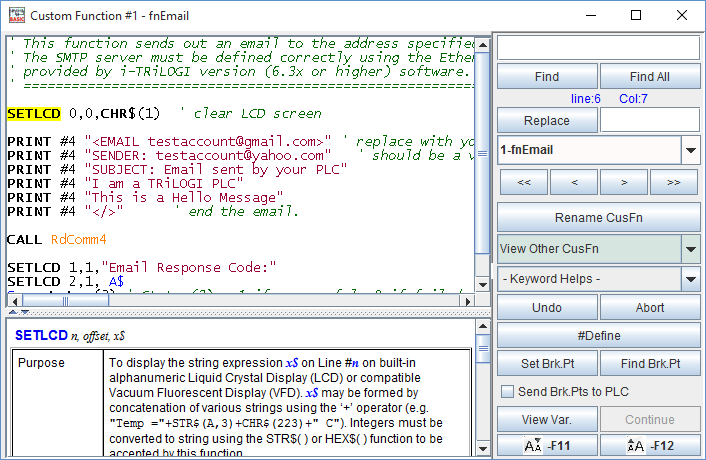Click the SETLCD 2,1, A$ line

pos(66,282)
